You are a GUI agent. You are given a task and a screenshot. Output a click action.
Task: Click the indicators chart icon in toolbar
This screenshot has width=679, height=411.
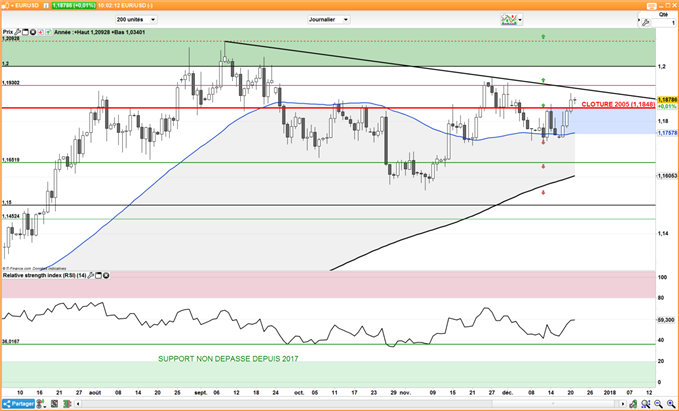pos(509,19)
